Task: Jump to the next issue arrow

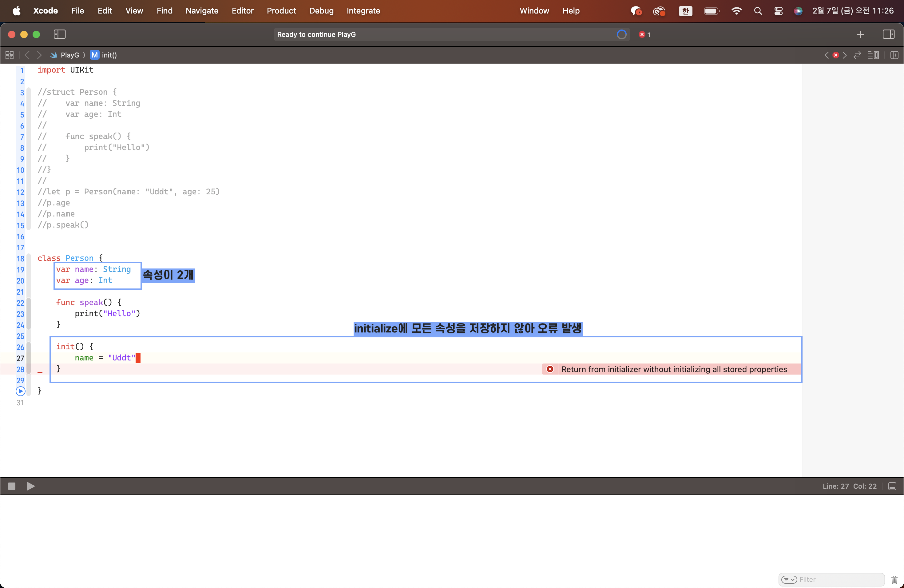Action: pyautogui.click(x=845, y=55)
